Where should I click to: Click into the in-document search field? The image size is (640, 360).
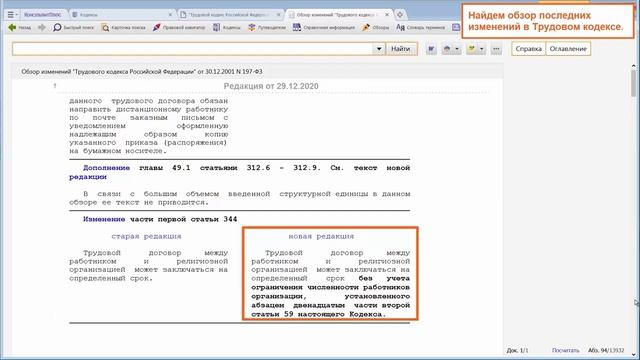click(192, 49)
